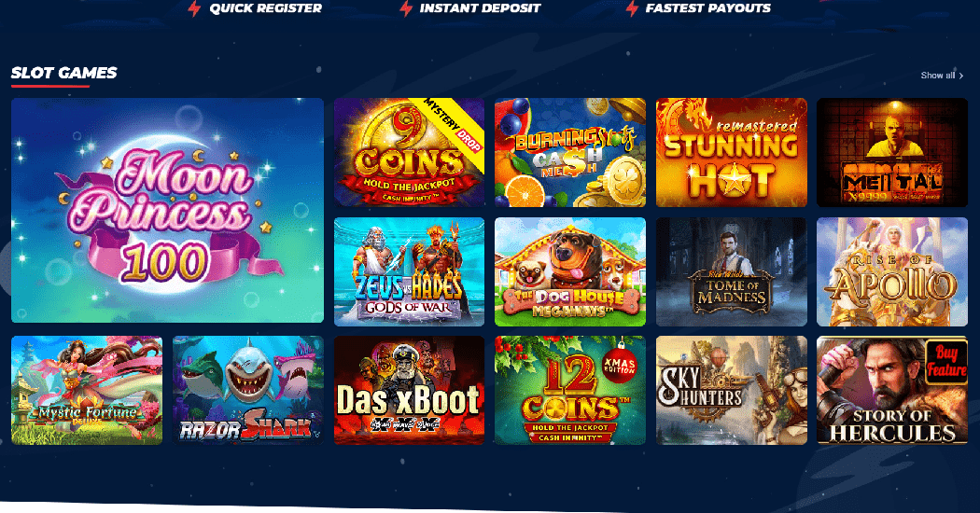
Task: Play Zeus vs Hades Gods of War
Action: (410, 271)
